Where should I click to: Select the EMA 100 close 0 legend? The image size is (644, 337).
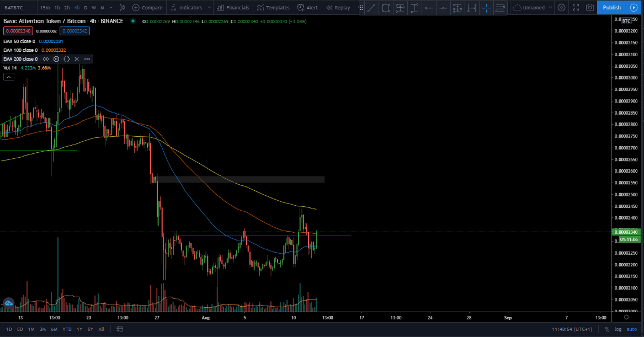click(20, 50)
